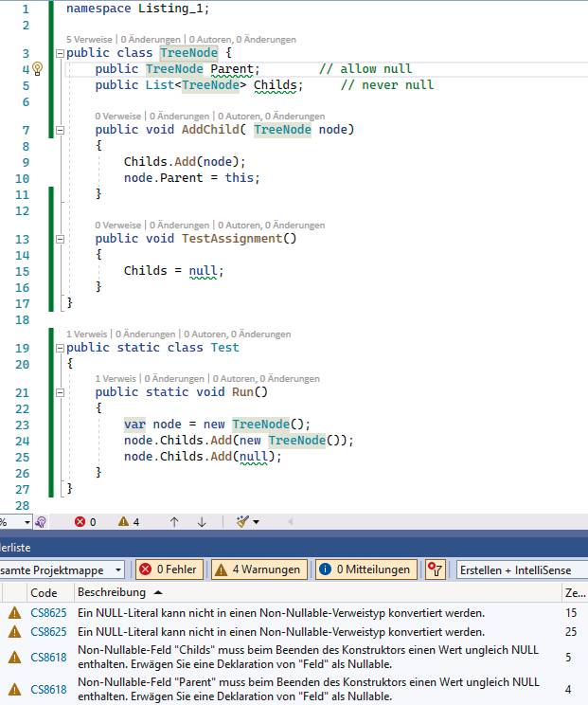Open the Erstellen + IntelliSense dropdown

(522, 570)
